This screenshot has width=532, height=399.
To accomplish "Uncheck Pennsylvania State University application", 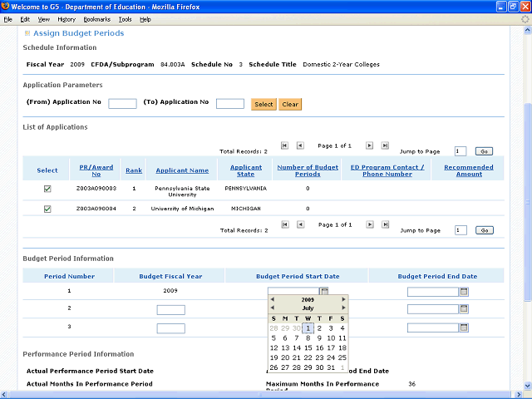I will coord(47,189).
